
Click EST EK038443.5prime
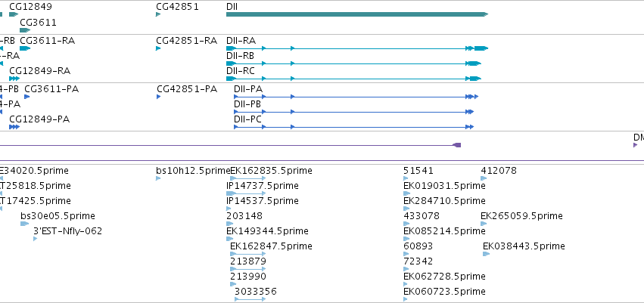pyautogui.click(x=487, y=254)
